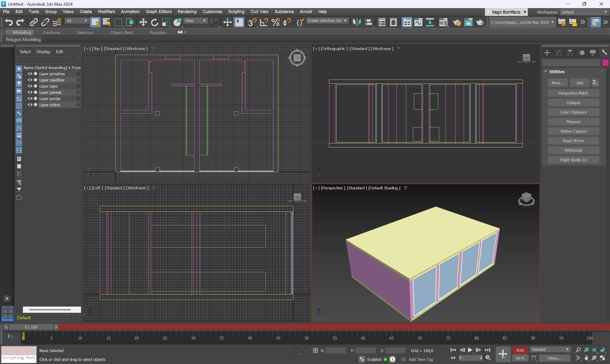The width and height of the screenshot is (610, 364).
Task: Select the Rotate tool
Action: pyautogui.click(x=154, y=22)
